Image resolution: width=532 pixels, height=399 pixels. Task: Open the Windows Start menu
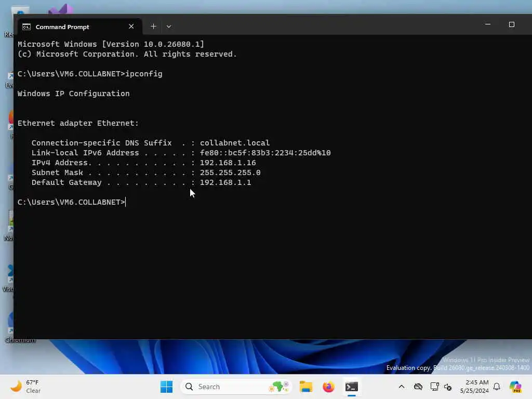[x=166, y=387]
